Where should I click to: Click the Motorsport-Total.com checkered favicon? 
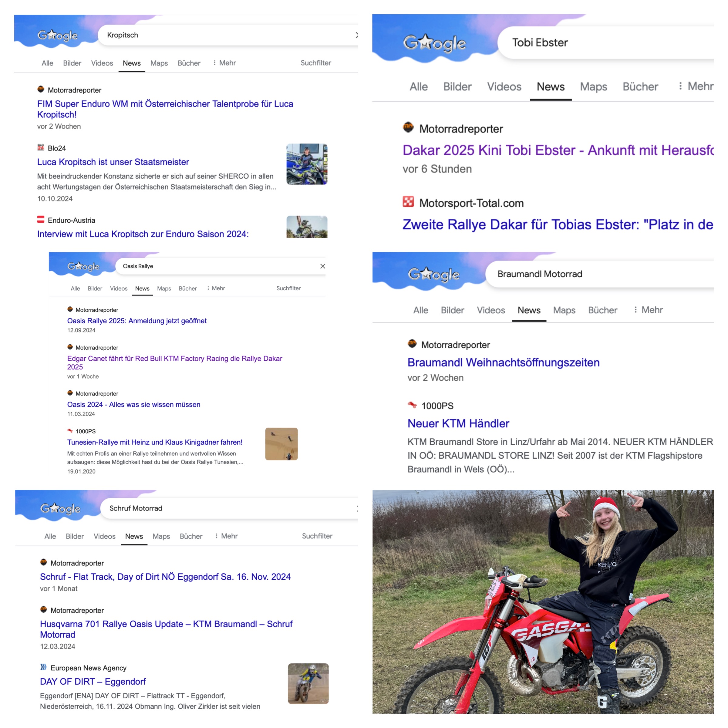(408, 202)
